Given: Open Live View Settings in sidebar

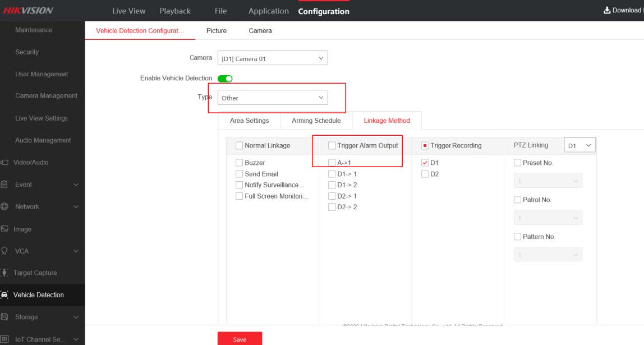Looking at the screenshot, I should click(x=41, y=118).
